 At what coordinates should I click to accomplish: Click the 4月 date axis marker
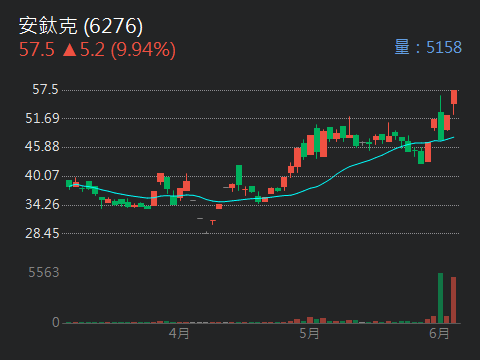(179, 333)
